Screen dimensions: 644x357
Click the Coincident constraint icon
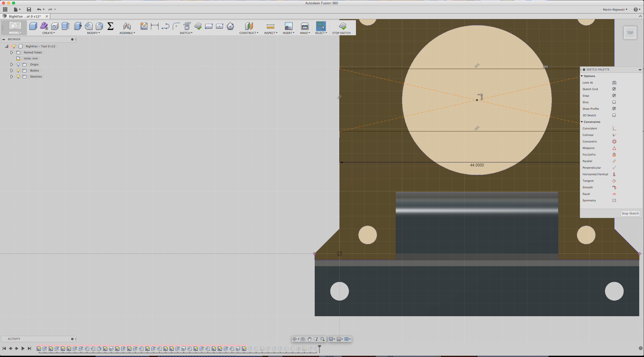tap(614, 128)
